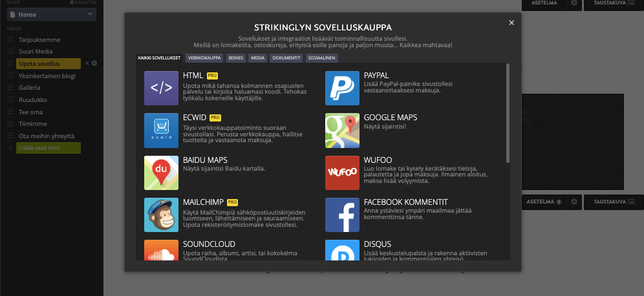Click the top Taustakuva button
Screen dimensions: 644x296
pyautogui.click(x=613, y=3)
